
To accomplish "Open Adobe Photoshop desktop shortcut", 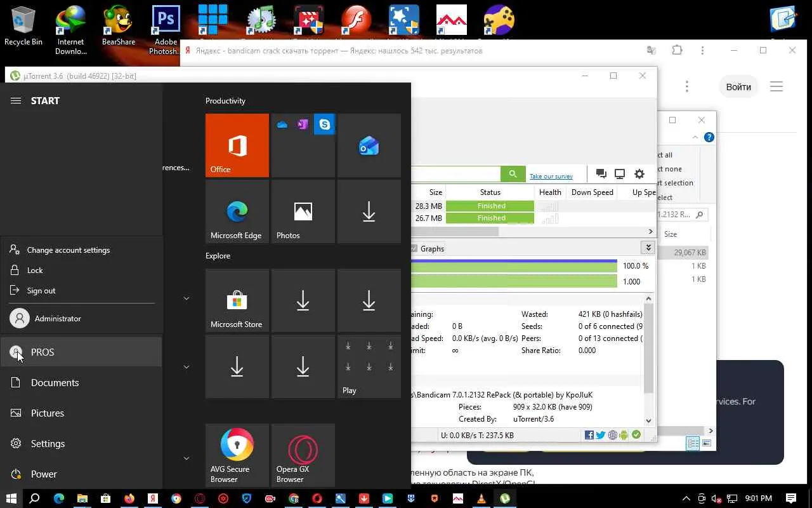I will [x=166, y=30].
